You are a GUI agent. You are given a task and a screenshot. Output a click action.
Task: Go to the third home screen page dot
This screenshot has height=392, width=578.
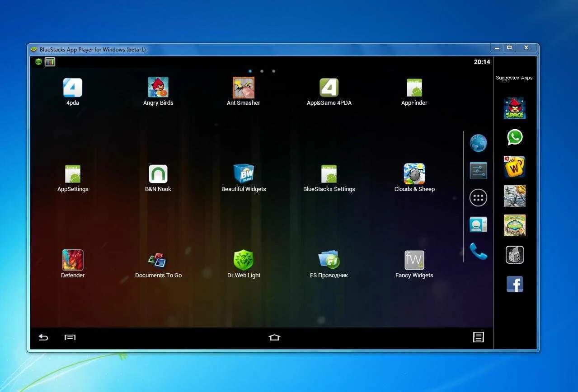[x=273, y=71]
